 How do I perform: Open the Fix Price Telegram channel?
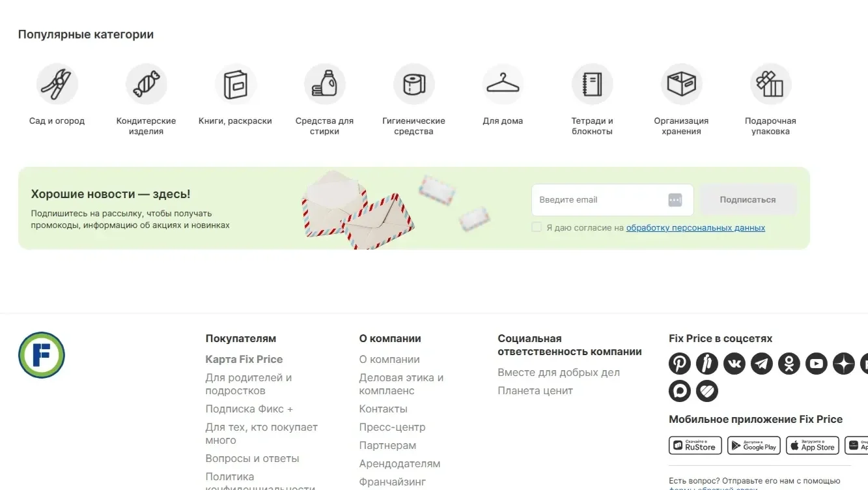click(762, 364)
